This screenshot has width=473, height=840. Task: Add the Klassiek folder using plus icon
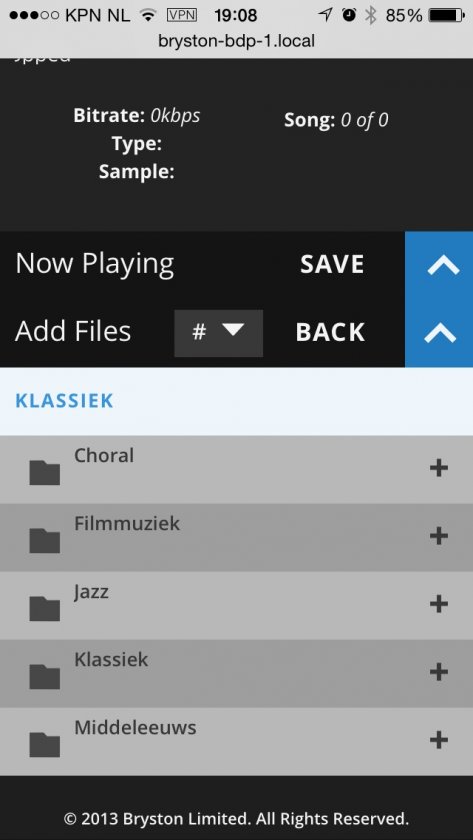[439, 672]
